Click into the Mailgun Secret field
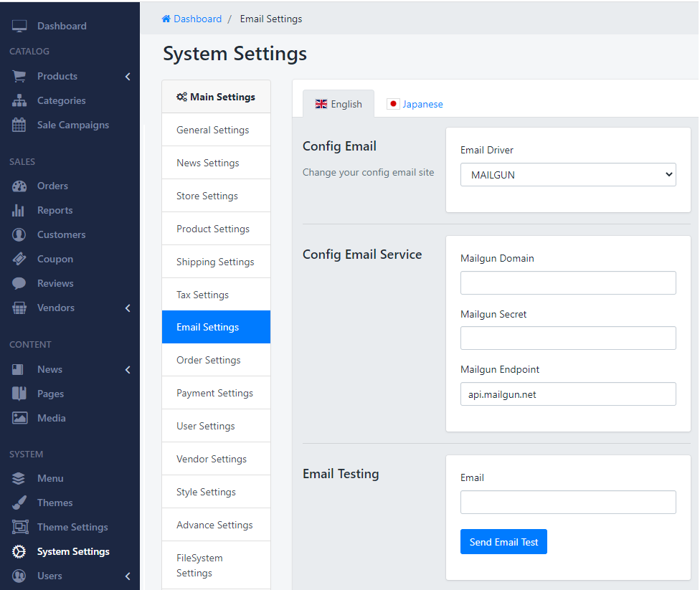This screenshot has width=700, height=590. pyautogui.click(x=567, y=338)
